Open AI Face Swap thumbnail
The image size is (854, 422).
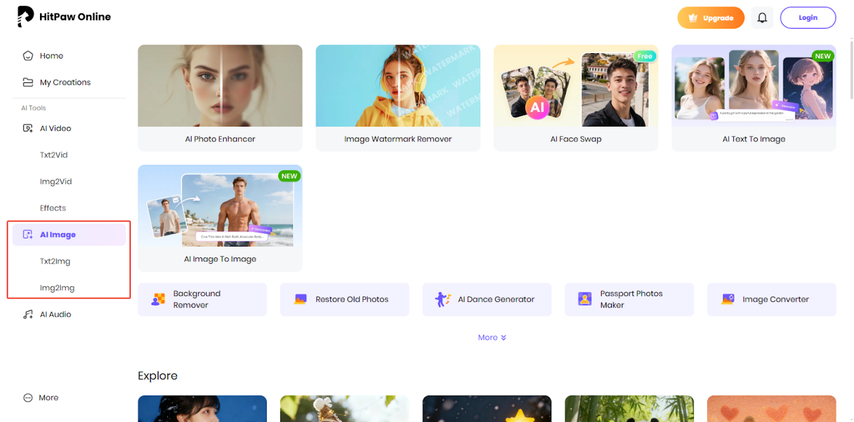[x=576, y=86]
